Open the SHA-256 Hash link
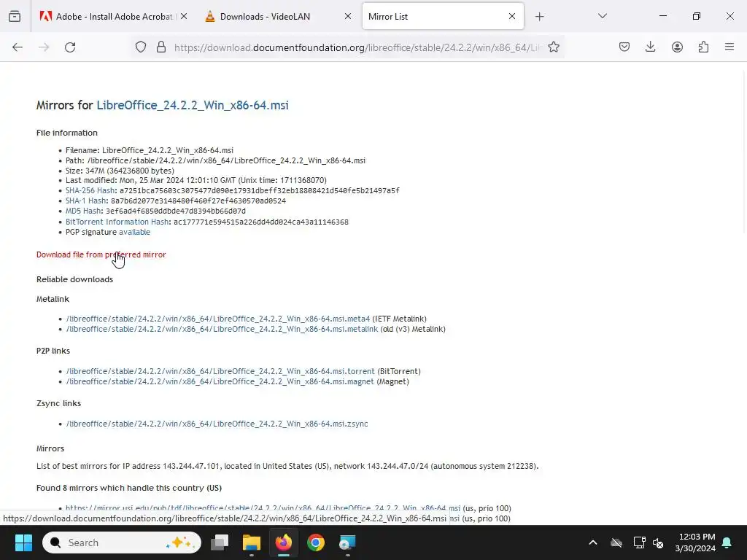 90,190
